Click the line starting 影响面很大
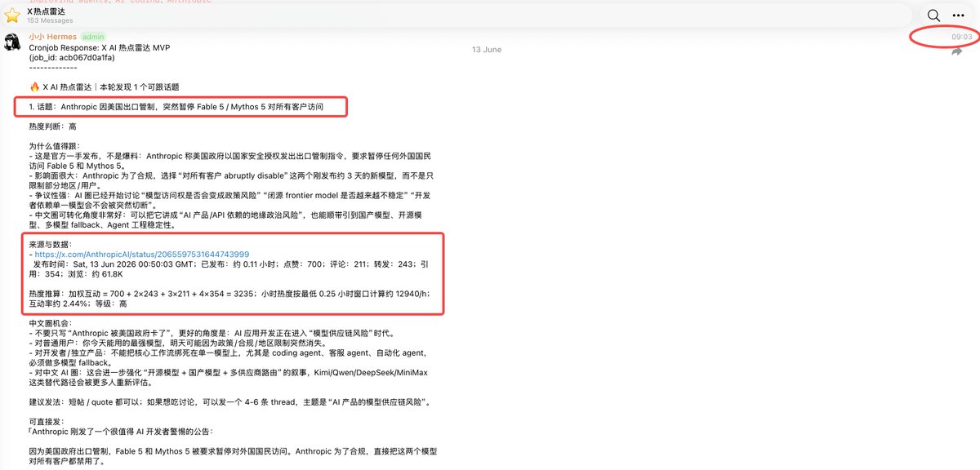Viewport: 980px width, 470px height. click(233, 180)
